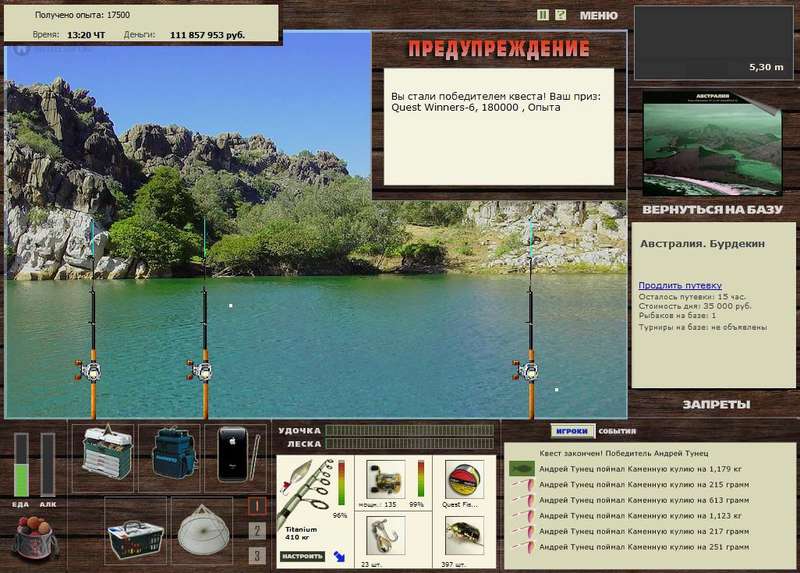Click 'Стоимость дня: 35 000 руб.' text

tap(694, 306)
